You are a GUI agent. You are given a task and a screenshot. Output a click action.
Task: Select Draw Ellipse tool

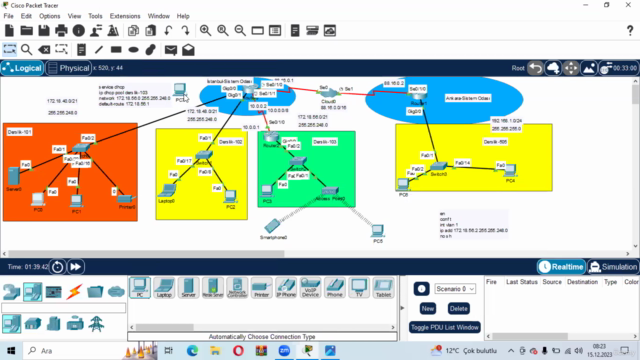(133, 50)
